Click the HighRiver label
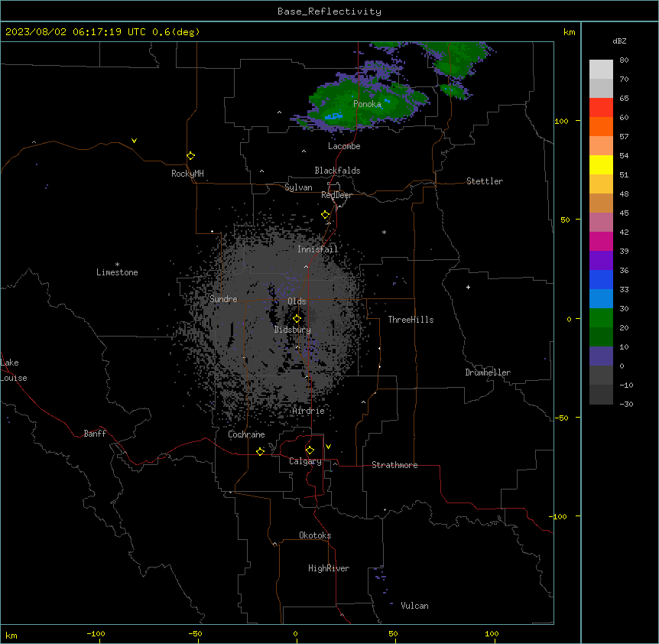Viewport: 659px width, 644px height. click(x=329, y=568)
